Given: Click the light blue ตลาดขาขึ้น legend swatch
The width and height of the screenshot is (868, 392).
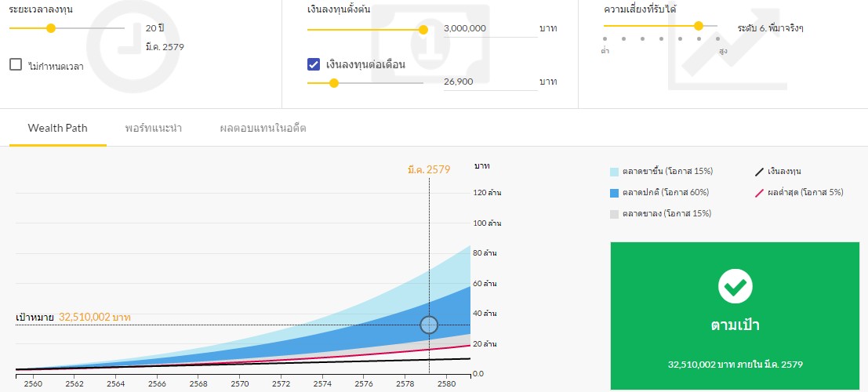Looking at the screenshot, I should [x=615, y=172].
